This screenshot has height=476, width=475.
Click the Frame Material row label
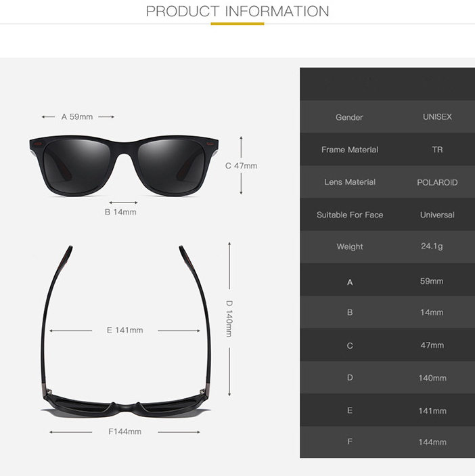[x=350, y=150]
